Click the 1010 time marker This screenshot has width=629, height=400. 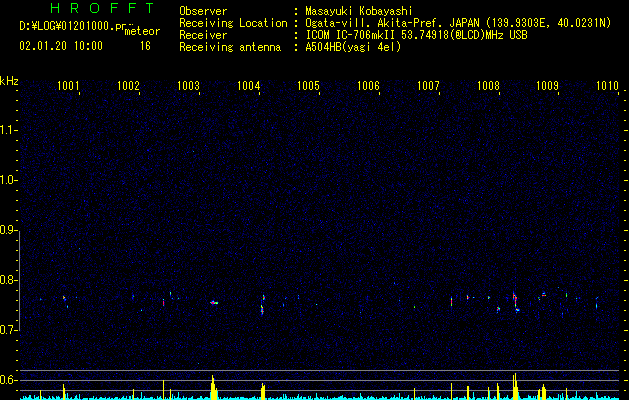coord(607,86)
